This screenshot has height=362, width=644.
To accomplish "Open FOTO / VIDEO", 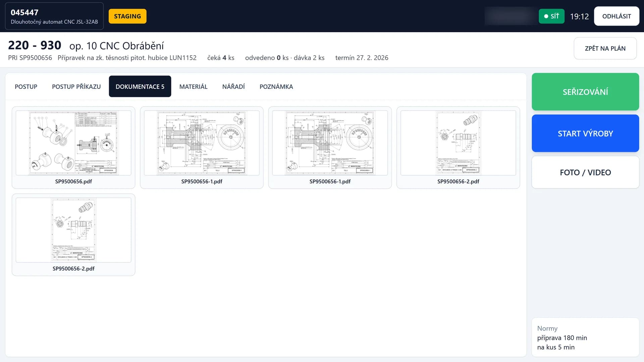I will click(585, 172).
